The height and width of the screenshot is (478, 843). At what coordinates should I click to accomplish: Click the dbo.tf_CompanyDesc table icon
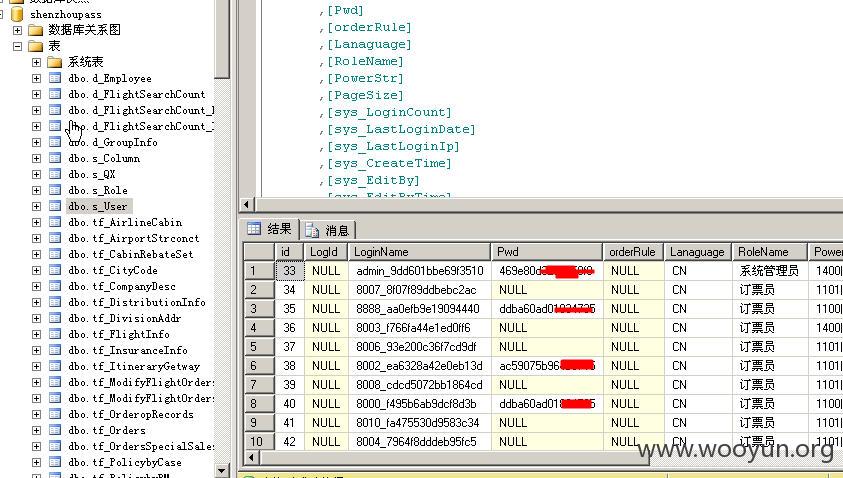[x=55, y=287]
